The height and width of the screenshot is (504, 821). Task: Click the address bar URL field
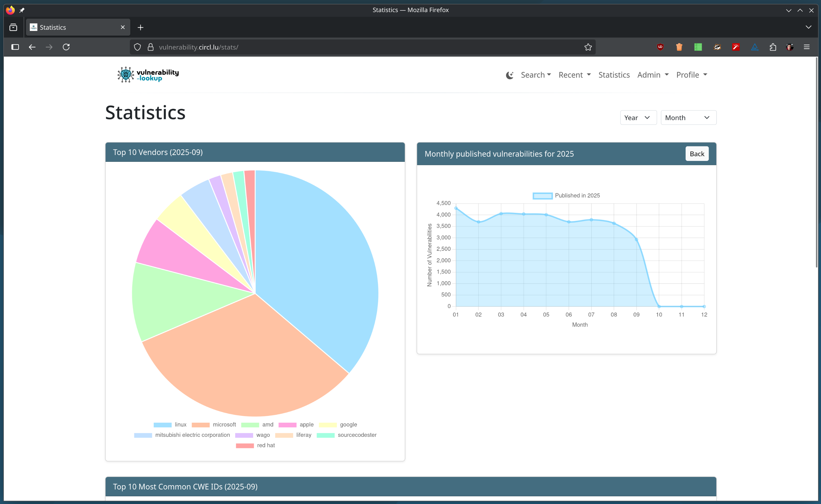(x=300, y=47)
